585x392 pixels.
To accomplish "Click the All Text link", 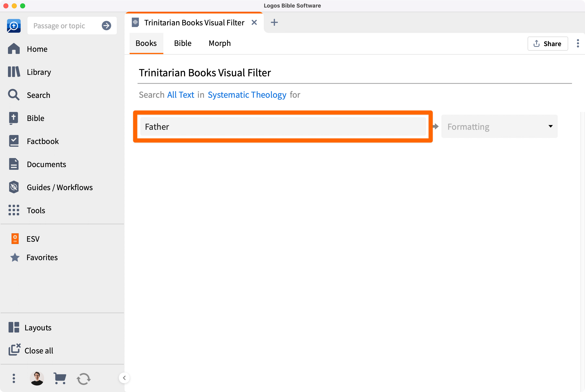I will click(181, 95).
